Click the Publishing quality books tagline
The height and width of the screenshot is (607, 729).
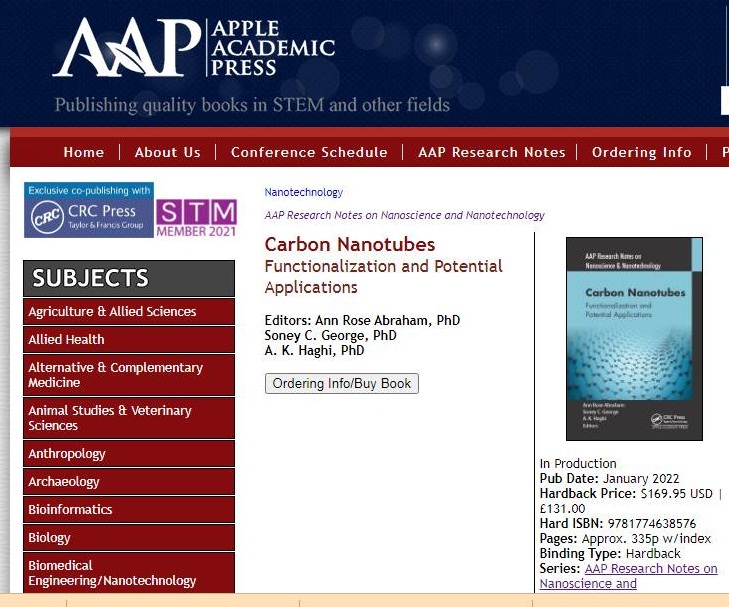click(252, 105)
